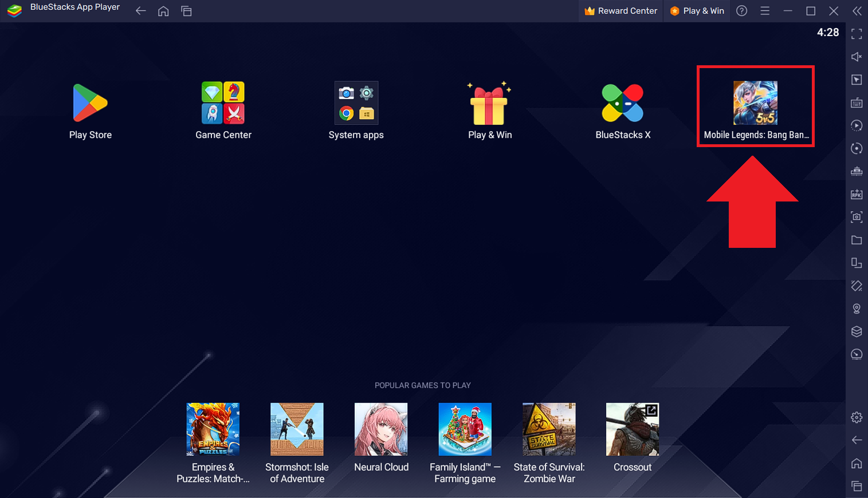The height and width of the screenshot is (498, 868).
Task: Open BlueStacks settings gear
Action: coord(857,417)
